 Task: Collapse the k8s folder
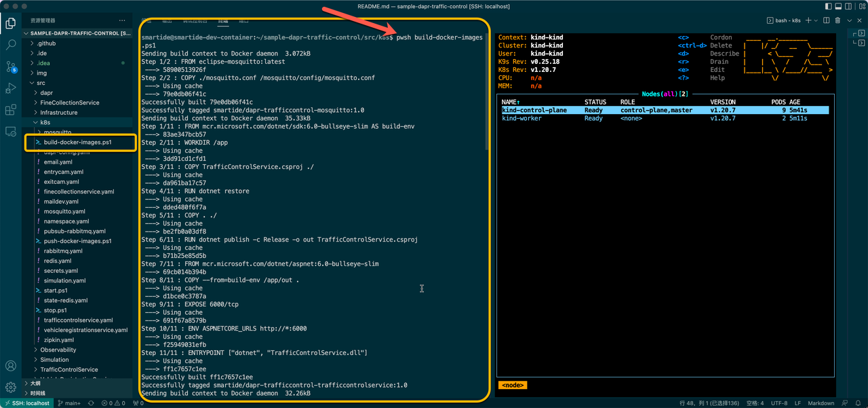[77, 122]
